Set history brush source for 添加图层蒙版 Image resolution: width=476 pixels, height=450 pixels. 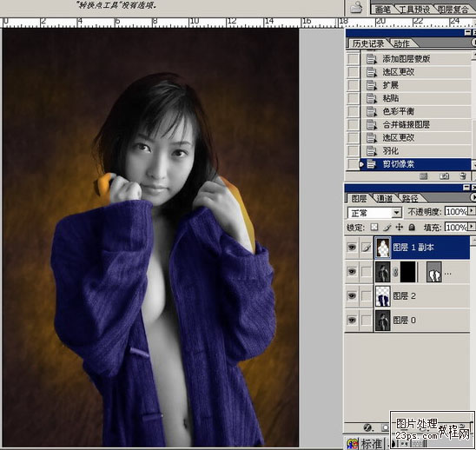click(x=353, y=58)
